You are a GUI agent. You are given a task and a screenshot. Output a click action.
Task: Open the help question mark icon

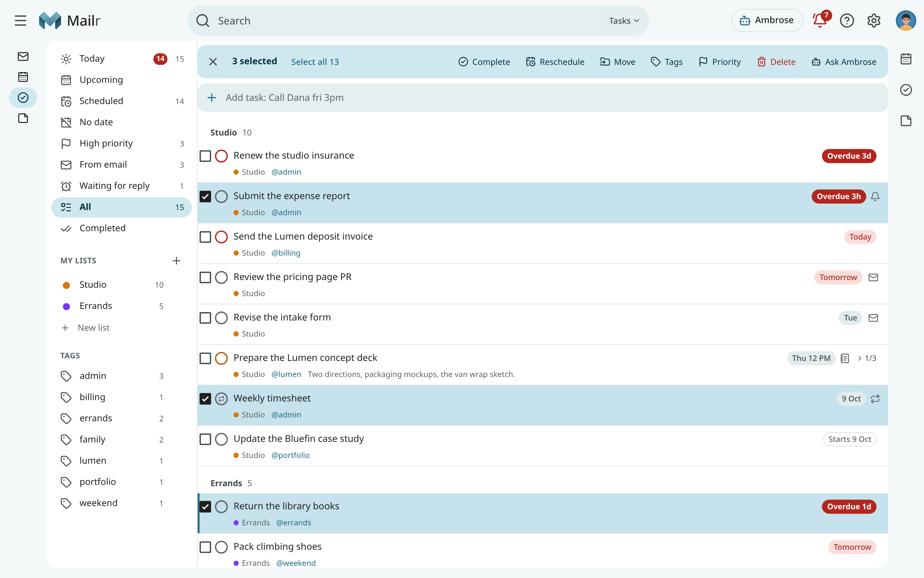847,21
